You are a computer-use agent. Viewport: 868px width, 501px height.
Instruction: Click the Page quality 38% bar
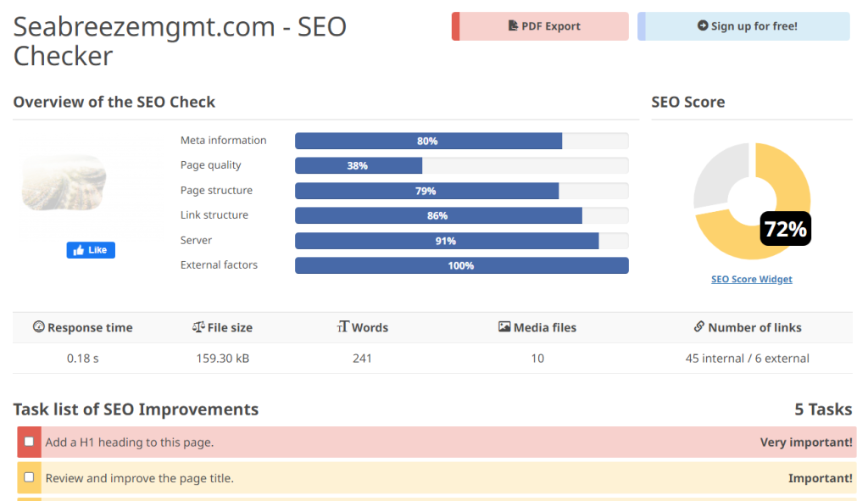(358, 166)
